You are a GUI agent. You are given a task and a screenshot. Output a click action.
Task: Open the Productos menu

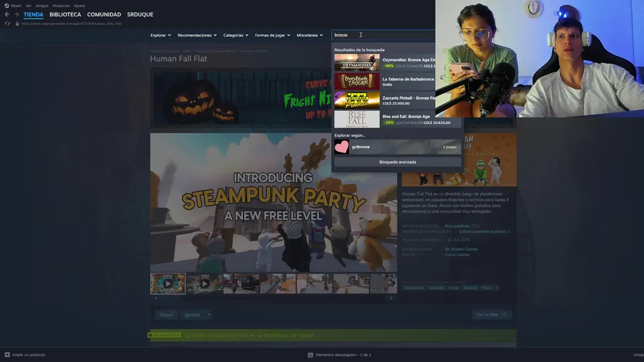(x=61, y=6)
